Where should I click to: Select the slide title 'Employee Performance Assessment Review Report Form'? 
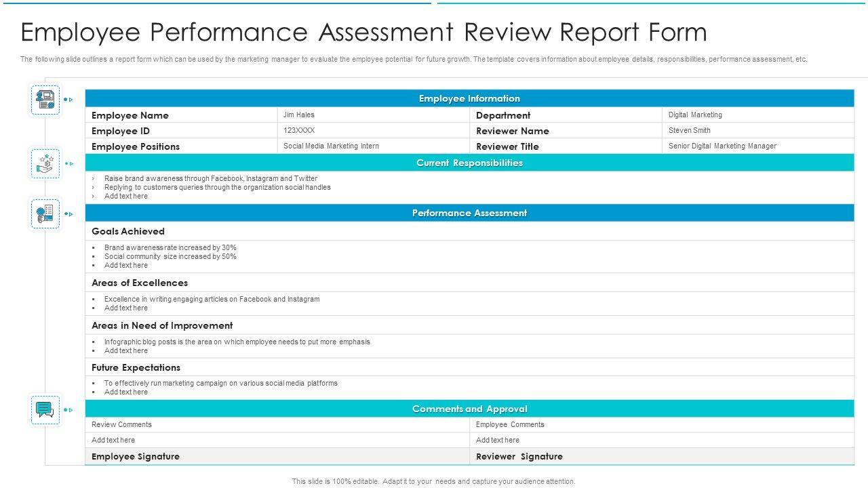click(363, 32)
